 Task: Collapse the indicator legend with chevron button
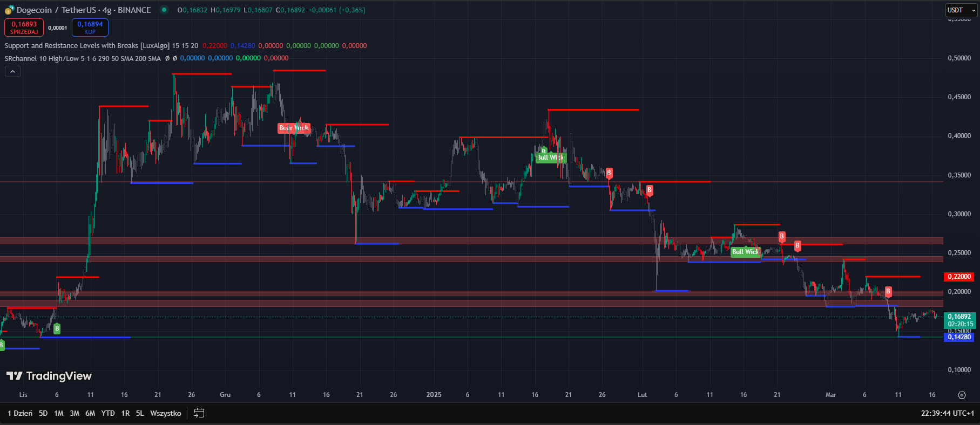pyautogui.click(x=12, y=71)
